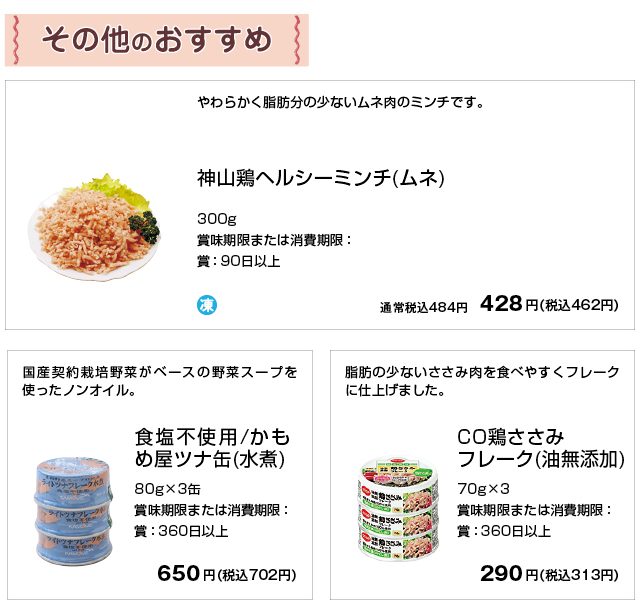Click the やわらかく脂肪分の少ない description text

click(341, 102)
